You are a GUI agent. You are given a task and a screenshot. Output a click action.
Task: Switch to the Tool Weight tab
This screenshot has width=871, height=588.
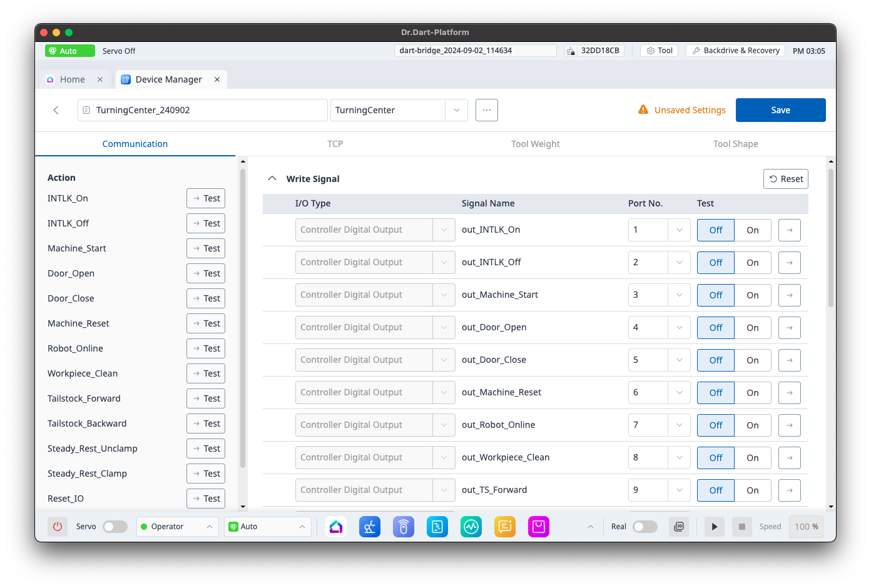click(535, 144)
